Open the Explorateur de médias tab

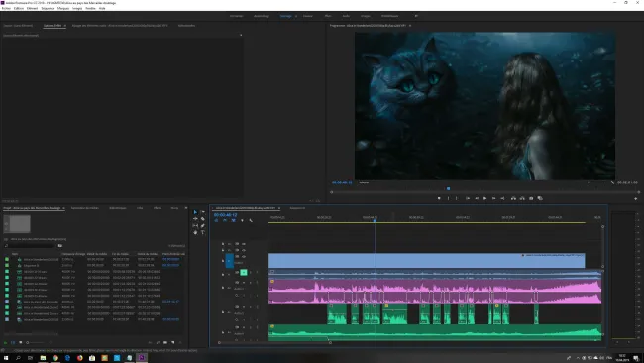[x=85, y=208]
